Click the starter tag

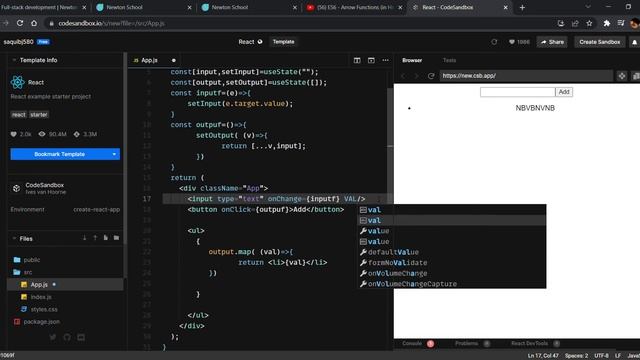(x=39, y=115)
